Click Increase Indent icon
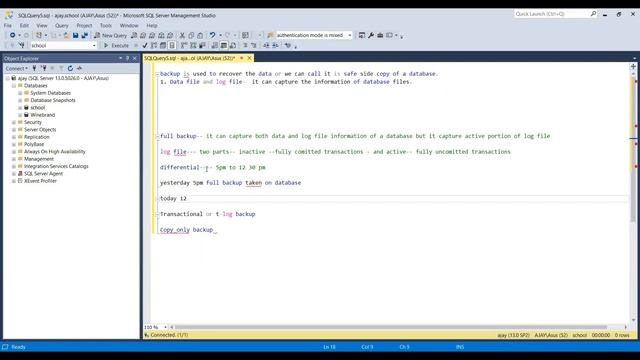The width and height of the screenshot is (640, 360). point(275,45)
